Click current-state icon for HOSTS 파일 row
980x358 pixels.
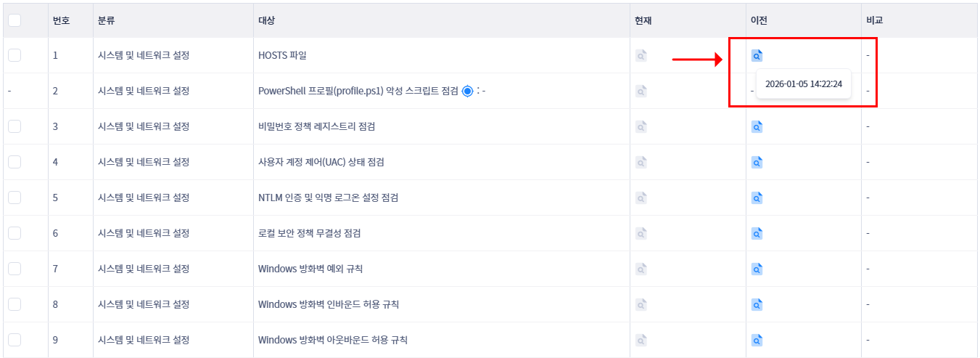pos(641,55)
